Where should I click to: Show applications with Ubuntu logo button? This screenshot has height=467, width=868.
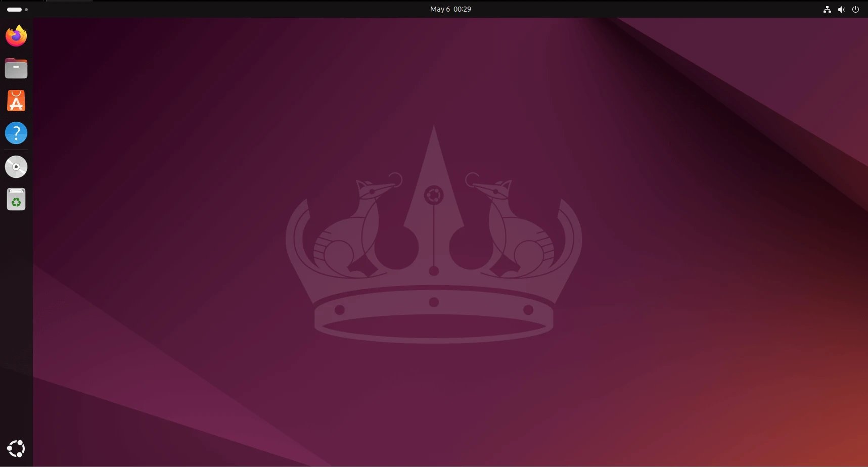pyautogui.click(x=16, y=449)
